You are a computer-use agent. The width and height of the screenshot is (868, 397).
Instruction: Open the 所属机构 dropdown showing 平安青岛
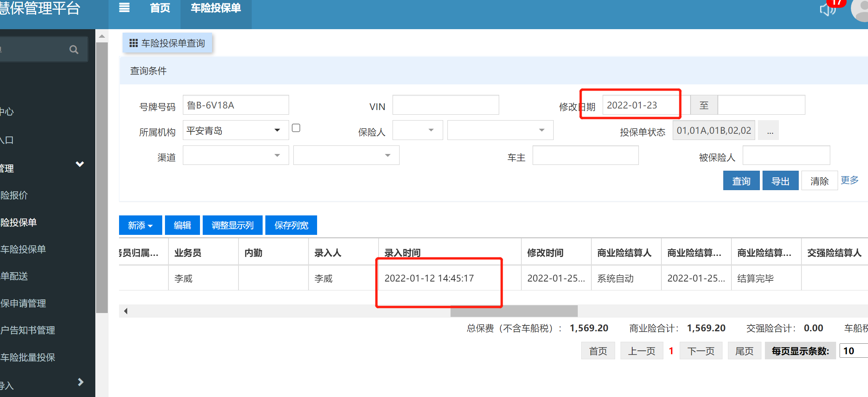[236, 130]
